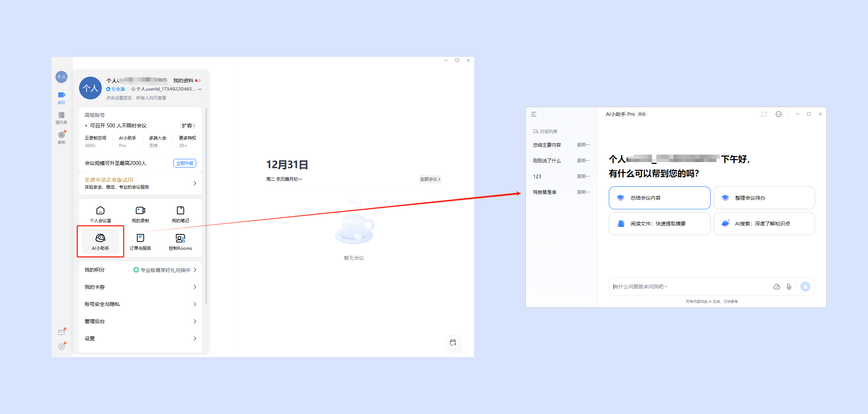Image resolution: width=868 pixels, height=414 pixels.
Task: Open the 会议 meeting sidebar icon
Action: pyautogui.click(x=61, y=98)
